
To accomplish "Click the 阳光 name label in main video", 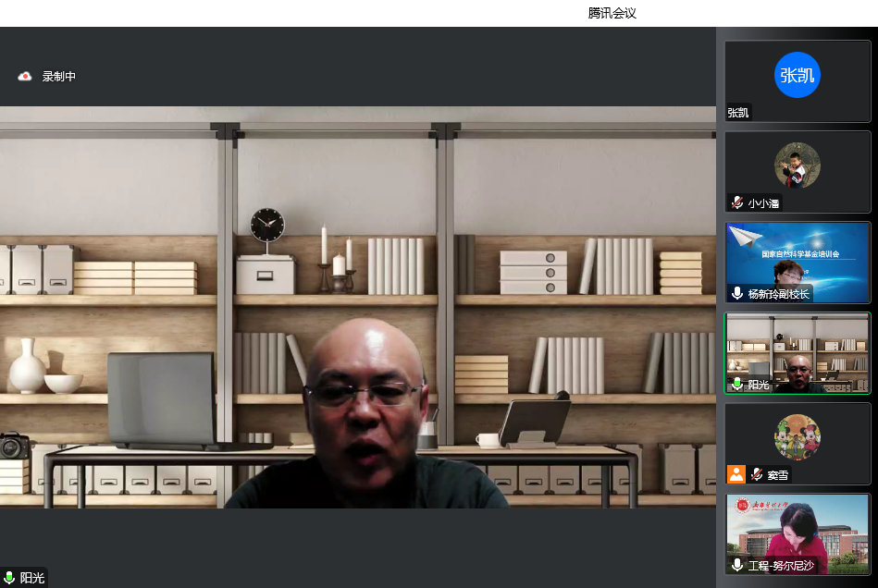I will pos(32,578).
